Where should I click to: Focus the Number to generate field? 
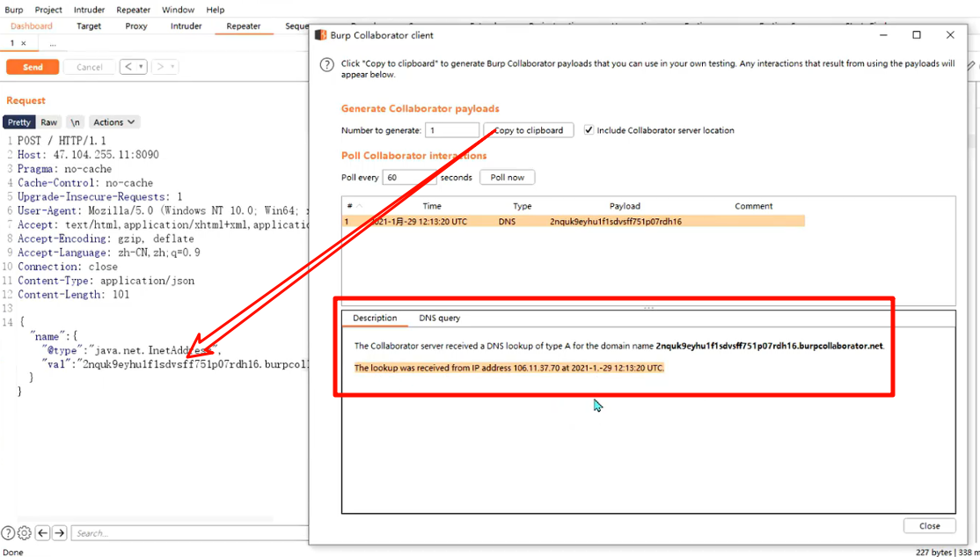click(452, 130)
